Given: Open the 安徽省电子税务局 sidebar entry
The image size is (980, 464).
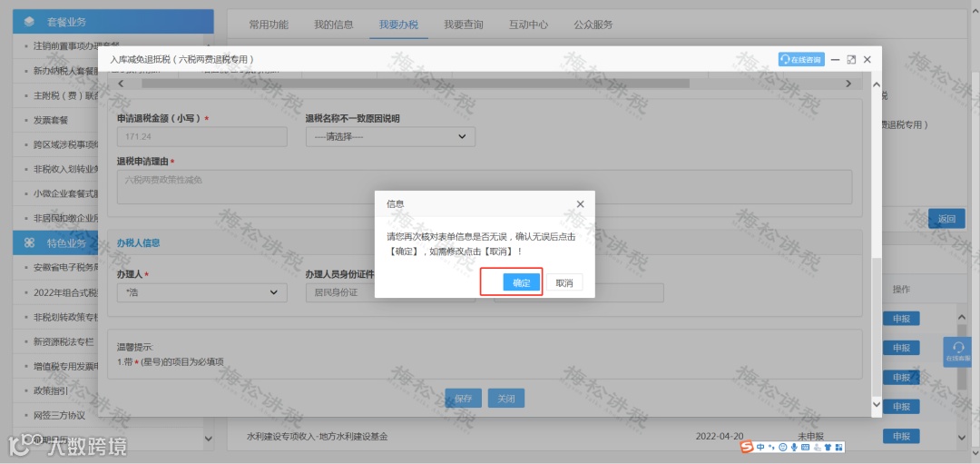Looking at the screenshot, I should 65,268.
